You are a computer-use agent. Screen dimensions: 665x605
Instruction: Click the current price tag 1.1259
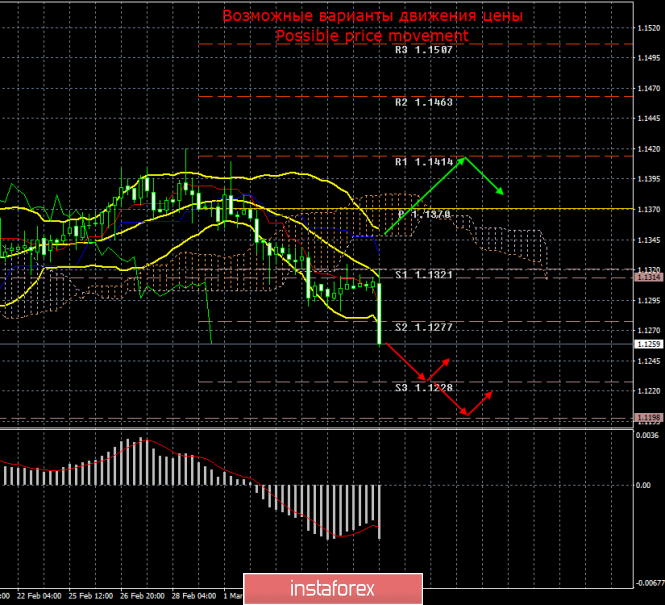tap(649, 344)
